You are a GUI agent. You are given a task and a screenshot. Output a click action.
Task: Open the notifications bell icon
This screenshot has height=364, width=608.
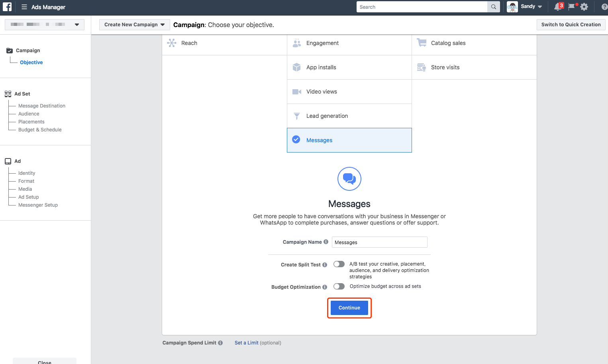point(558,7)
